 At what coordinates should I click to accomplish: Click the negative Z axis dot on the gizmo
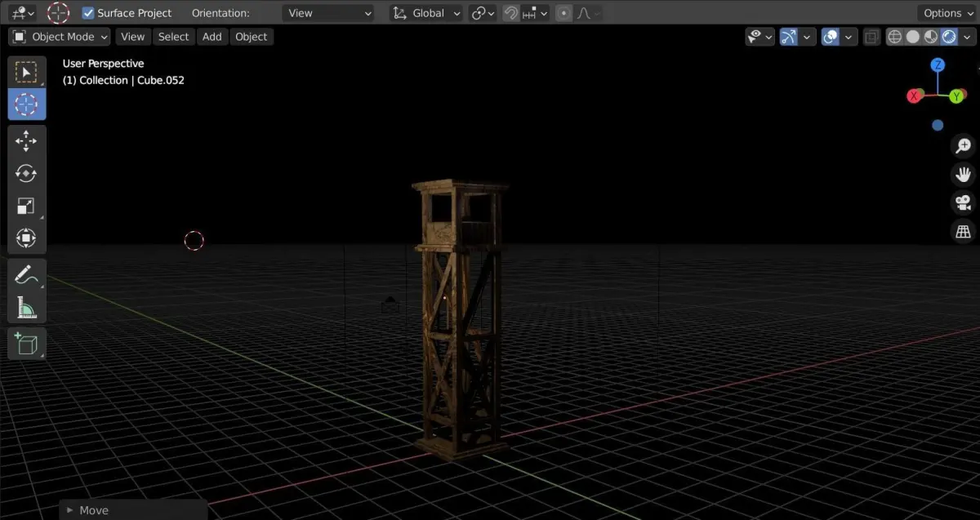tap(938, 126)
